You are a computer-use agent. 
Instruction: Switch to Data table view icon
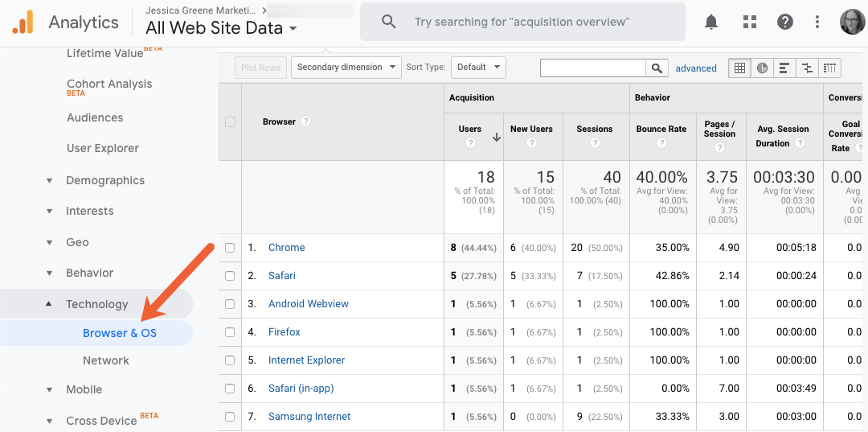click(x=739, y=68)
